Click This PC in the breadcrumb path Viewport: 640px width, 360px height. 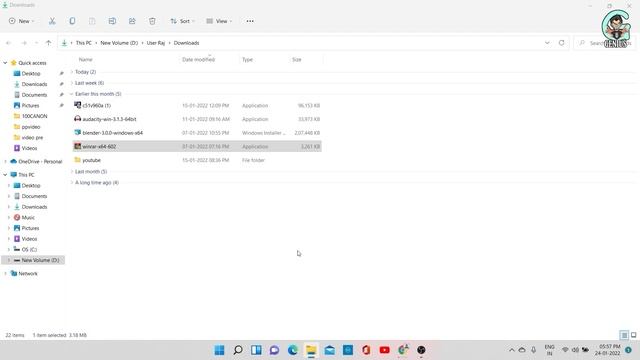tap(84, 43)
